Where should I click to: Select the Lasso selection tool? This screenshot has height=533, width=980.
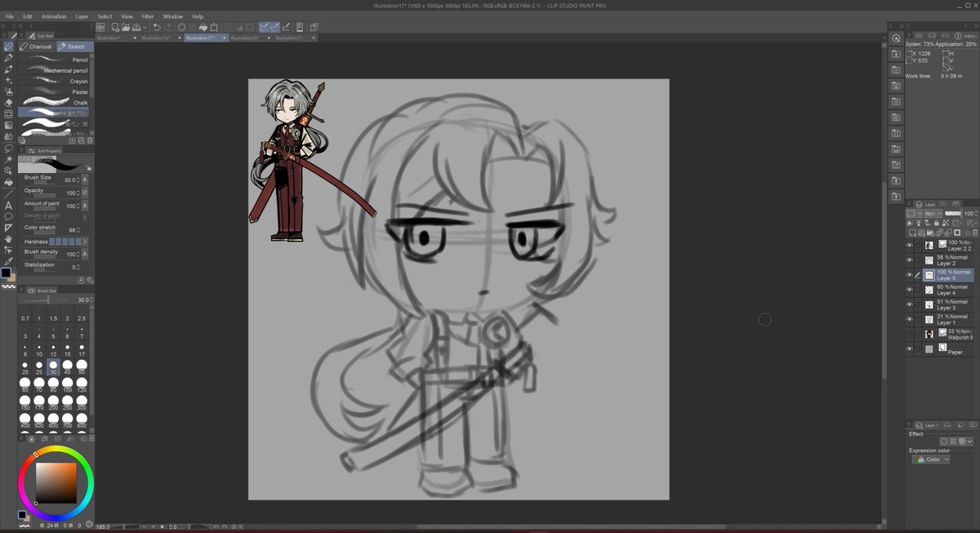click(8, 149)
